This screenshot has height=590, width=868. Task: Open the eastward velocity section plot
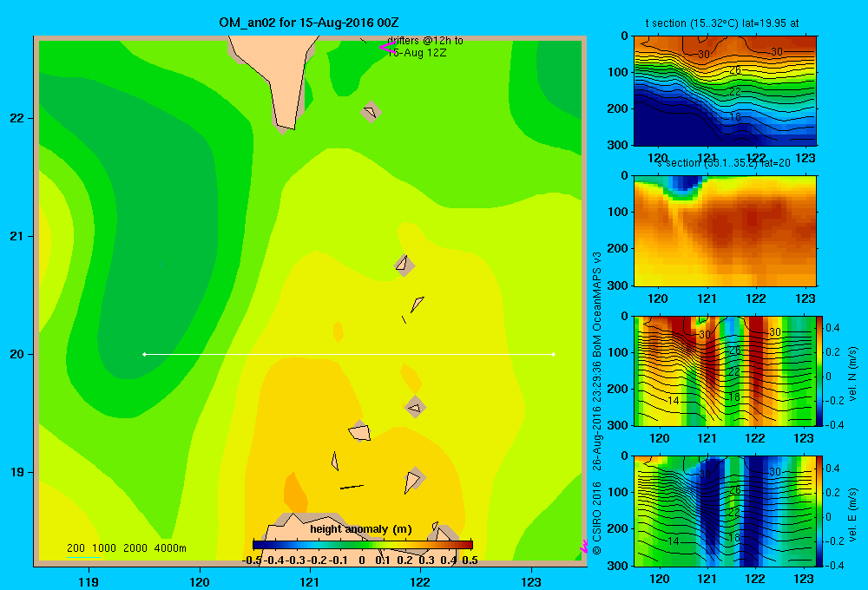[725, 511]
